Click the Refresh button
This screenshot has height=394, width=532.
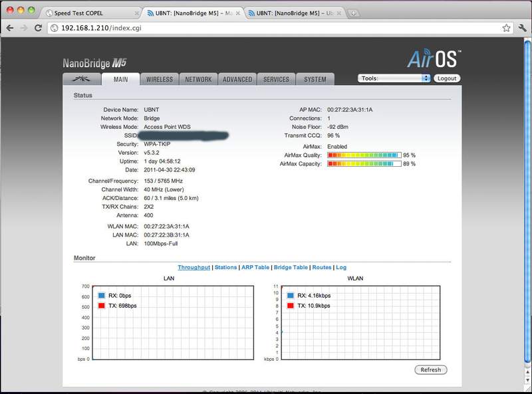pos(431,369)
